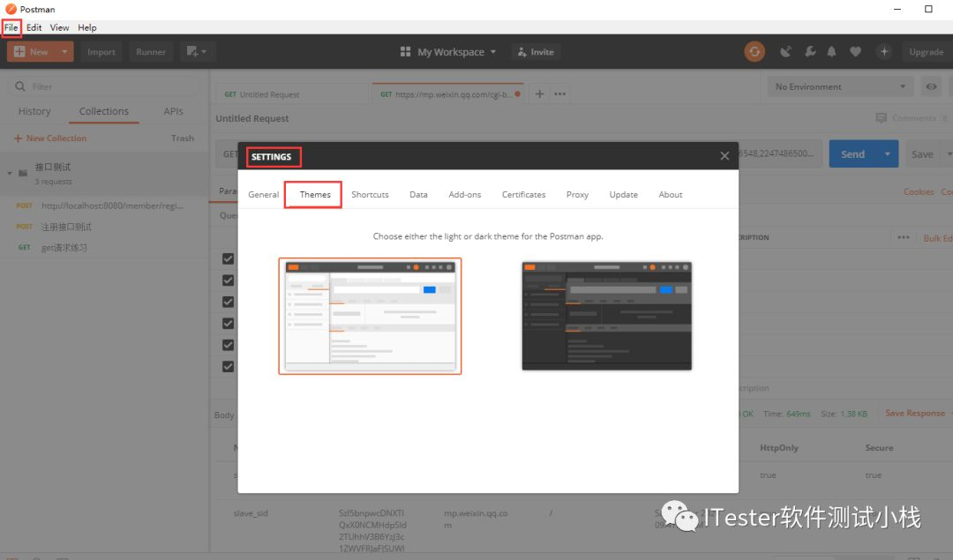
Task: Open the Add-ons settings tab
Action: tap(464, 194)
